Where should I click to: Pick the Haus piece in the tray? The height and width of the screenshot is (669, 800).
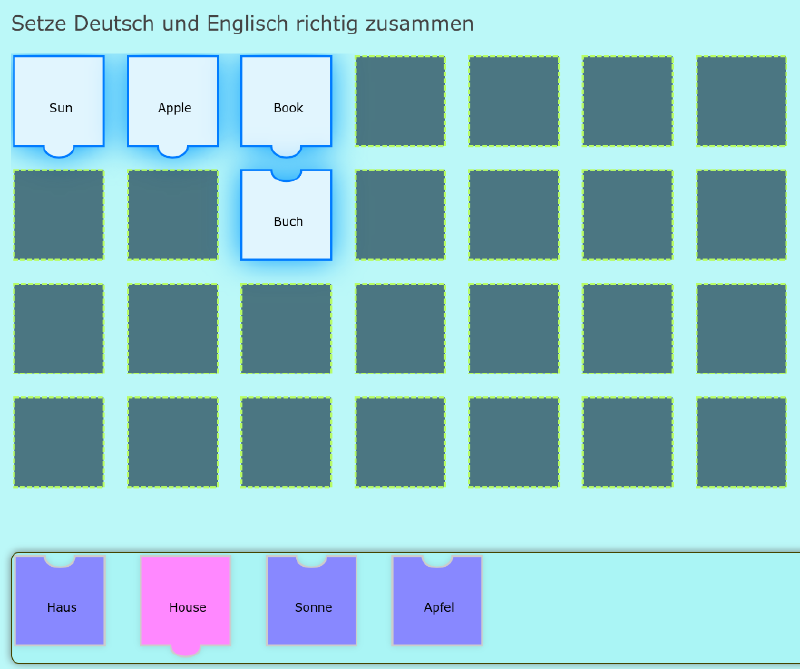coord(60,601)
